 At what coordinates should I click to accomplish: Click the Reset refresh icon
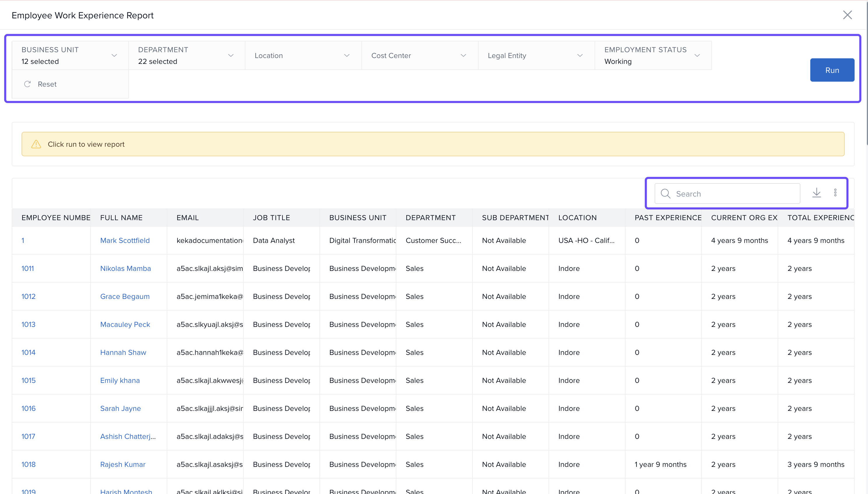click(x=27, y=84)
